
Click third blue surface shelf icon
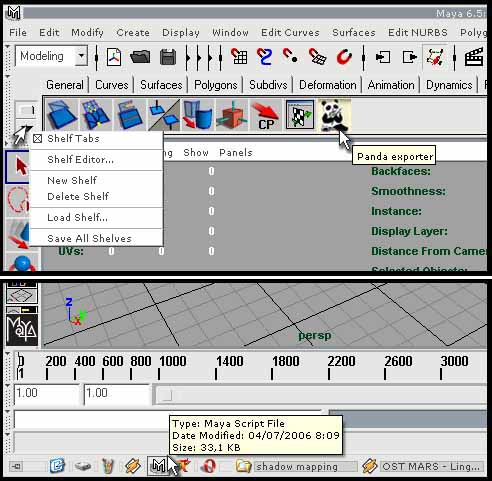point(130,114)
